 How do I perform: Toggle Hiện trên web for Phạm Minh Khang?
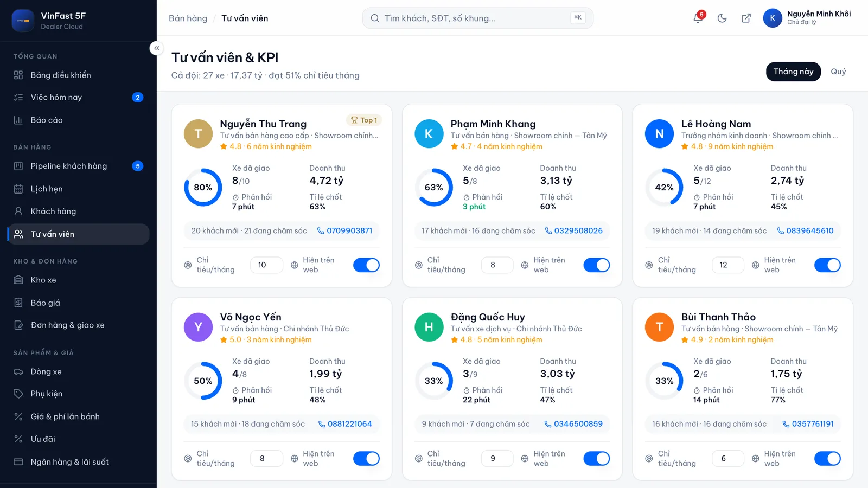[x=597, y=265]
